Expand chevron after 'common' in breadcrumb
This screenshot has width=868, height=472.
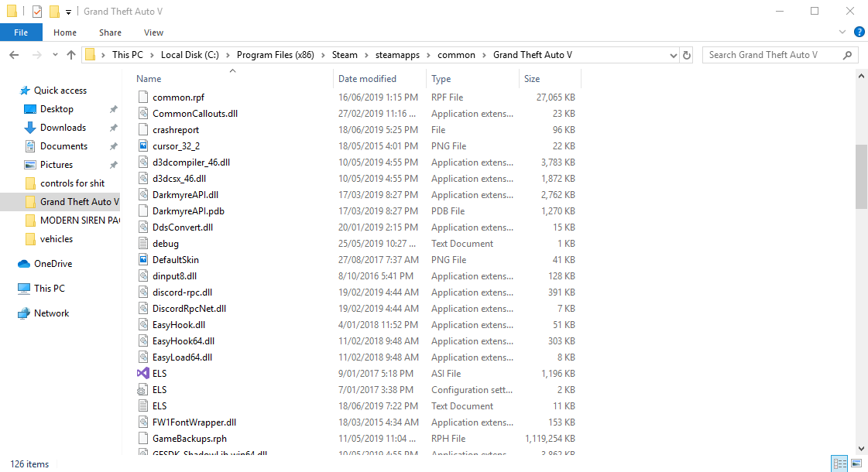coord(484,55)
